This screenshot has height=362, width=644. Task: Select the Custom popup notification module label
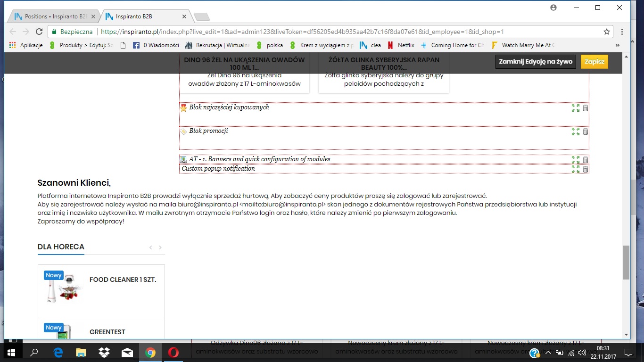[x=218, y=169]
